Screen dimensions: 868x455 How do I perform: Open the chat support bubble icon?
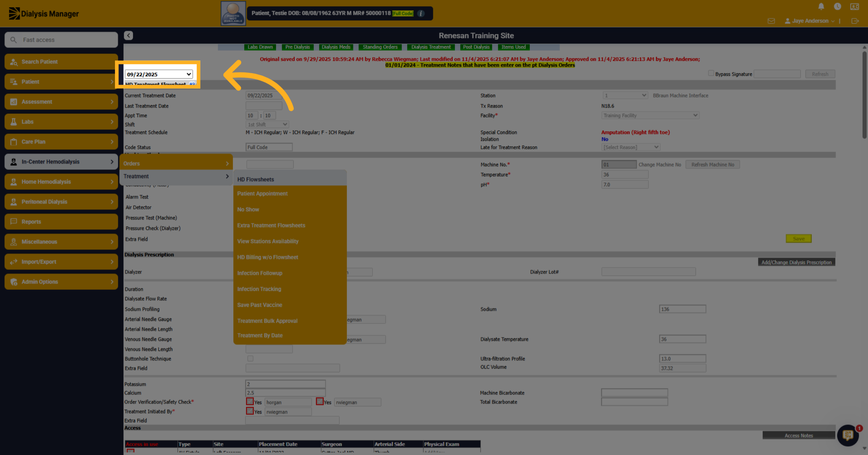848,435
